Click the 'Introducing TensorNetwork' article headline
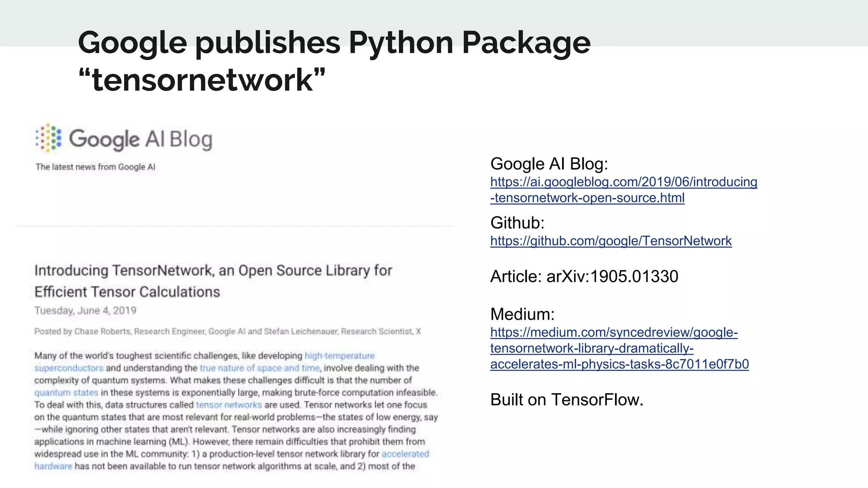Screen dimensions: 868x488 (x=213, y=271)
